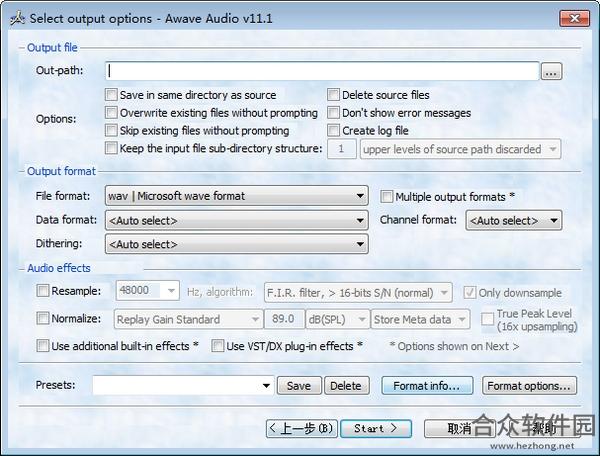Open upper levels of source path dropdown
600x456 pixels.
click(x=460, y=149)
